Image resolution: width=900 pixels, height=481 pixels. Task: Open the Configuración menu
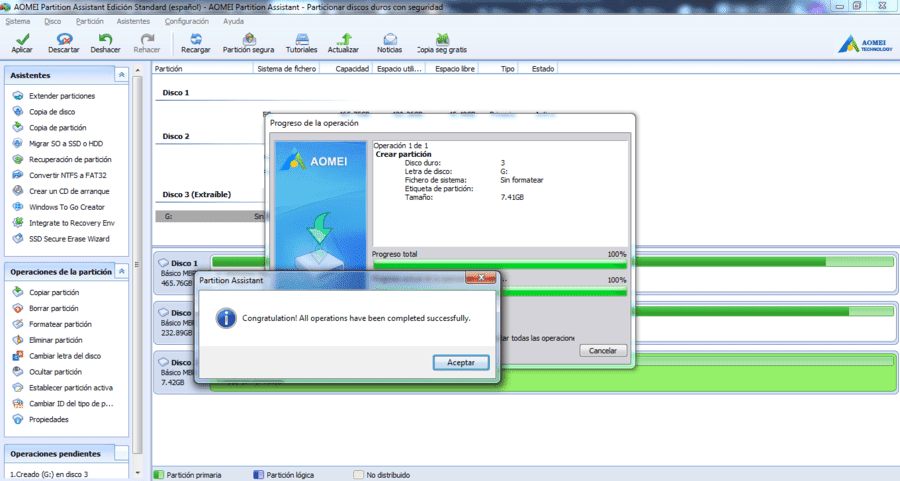(187, 21)
